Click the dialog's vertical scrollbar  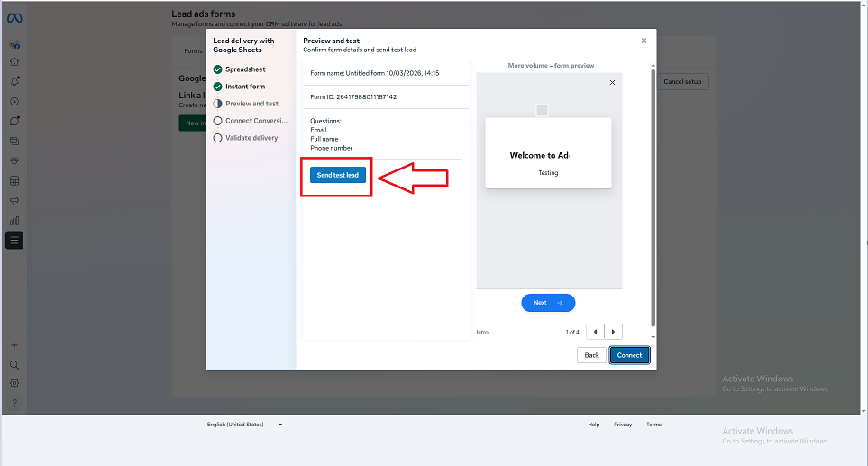653,198
